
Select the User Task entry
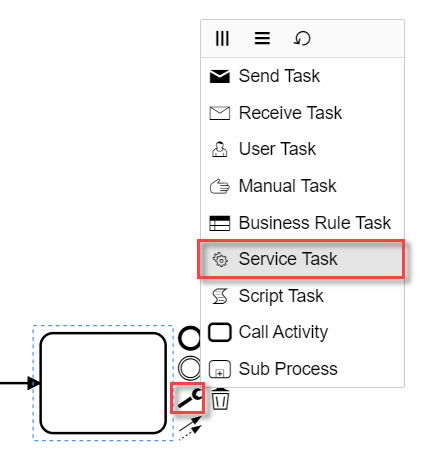tap(302, 149)
